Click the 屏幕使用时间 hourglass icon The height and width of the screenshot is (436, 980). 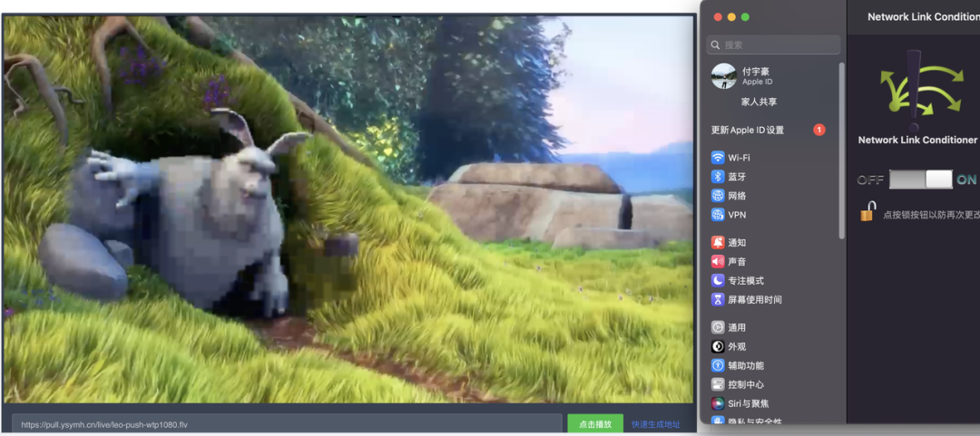(x=718, y=300)
